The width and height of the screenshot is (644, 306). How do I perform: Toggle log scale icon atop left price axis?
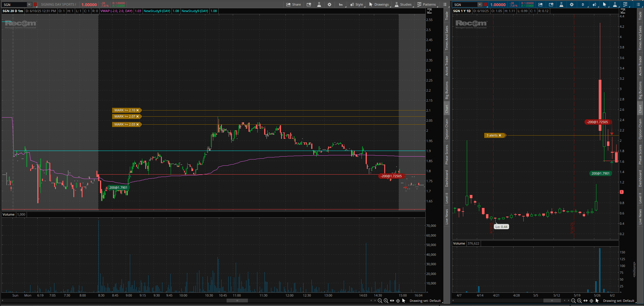(x=429, y=11)
